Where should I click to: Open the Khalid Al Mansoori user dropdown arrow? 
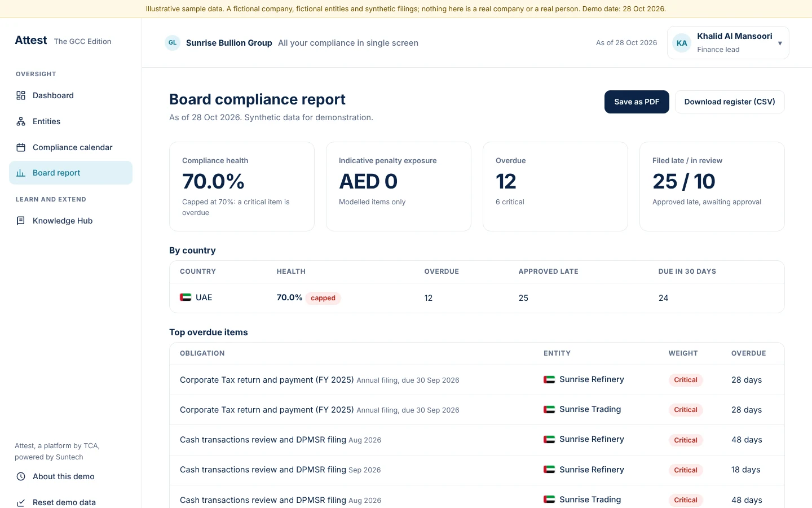(780, 43)
